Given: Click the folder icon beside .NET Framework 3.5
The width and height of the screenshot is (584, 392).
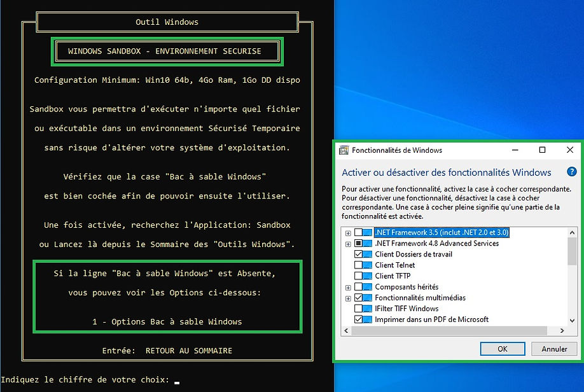Looking at the screenshot, I should click(367, 232).
